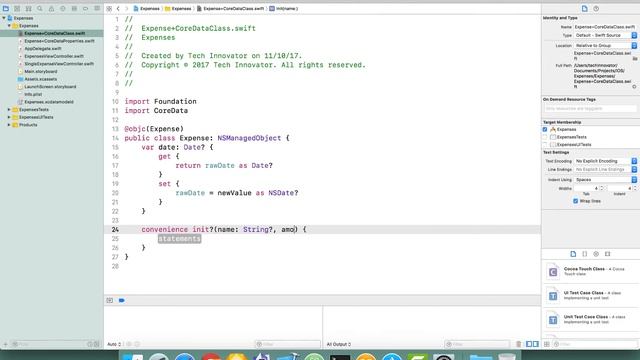Check ExpensesTests target membership
640x360 pixels.
[545, 137]
